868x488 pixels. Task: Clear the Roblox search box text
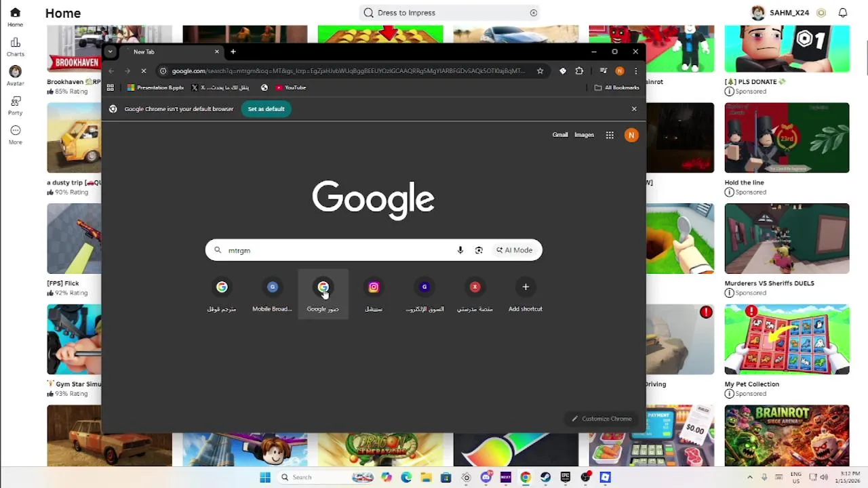click(534, 13)
